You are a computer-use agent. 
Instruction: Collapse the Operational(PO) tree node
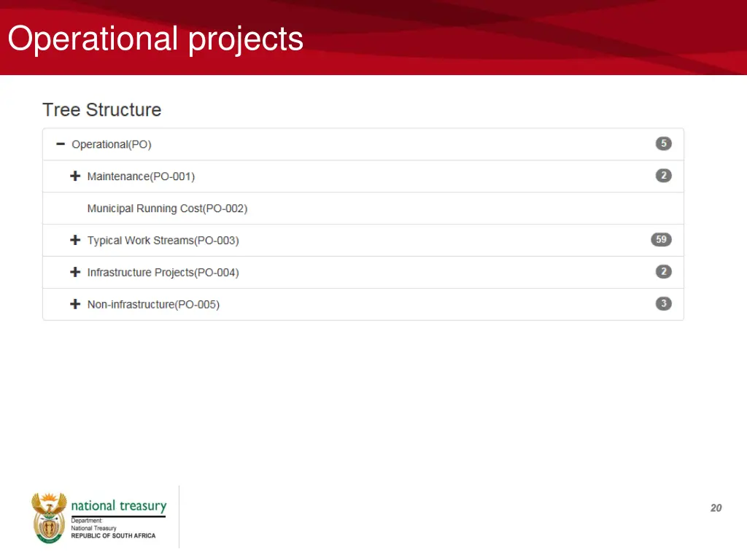point(61,144)
